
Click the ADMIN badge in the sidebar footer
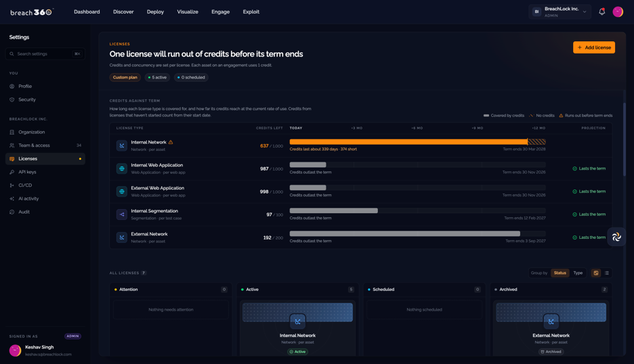coord(72,336)
